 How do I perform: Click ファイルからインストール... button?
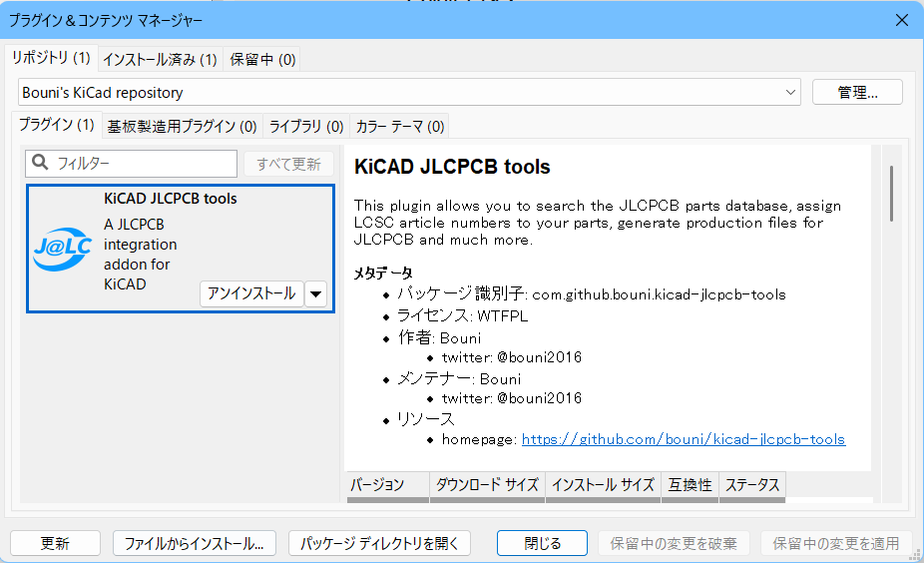[x=195, y=543]
